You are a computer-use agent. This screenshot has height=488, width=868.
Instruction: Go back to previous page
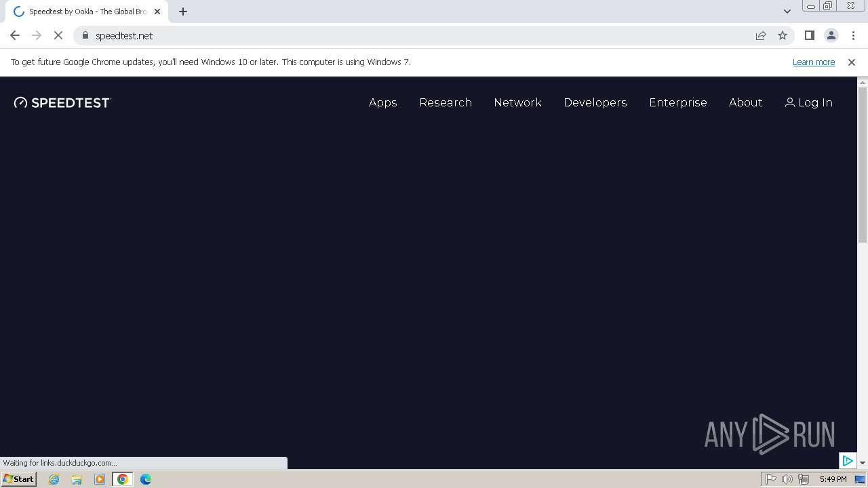pos(15,35)
